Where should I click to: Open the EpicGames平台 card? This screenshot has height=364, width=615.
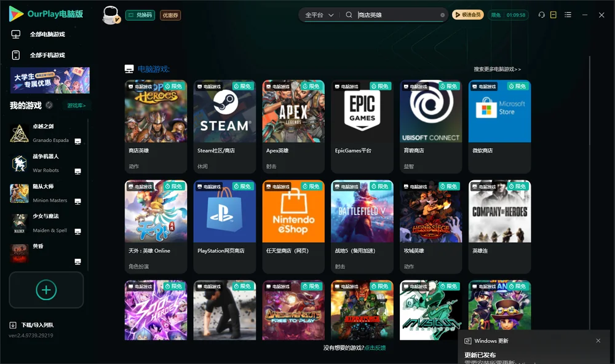point(362,126)
